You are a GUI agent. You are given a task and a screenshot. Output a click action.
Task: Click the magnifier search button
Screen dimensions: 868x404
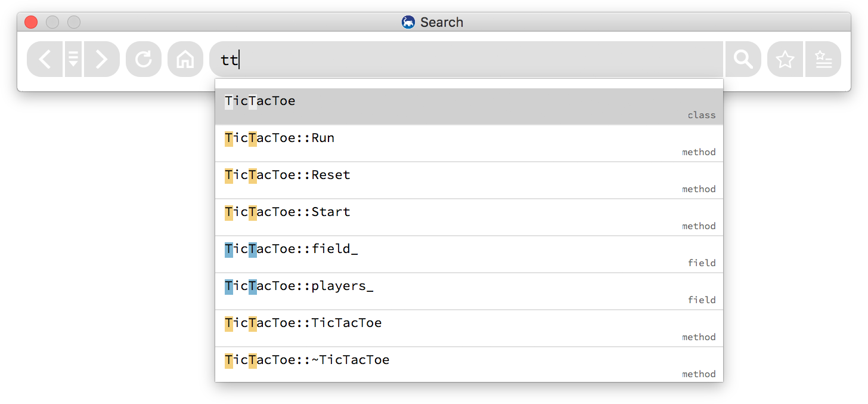[x=743, y=59]
